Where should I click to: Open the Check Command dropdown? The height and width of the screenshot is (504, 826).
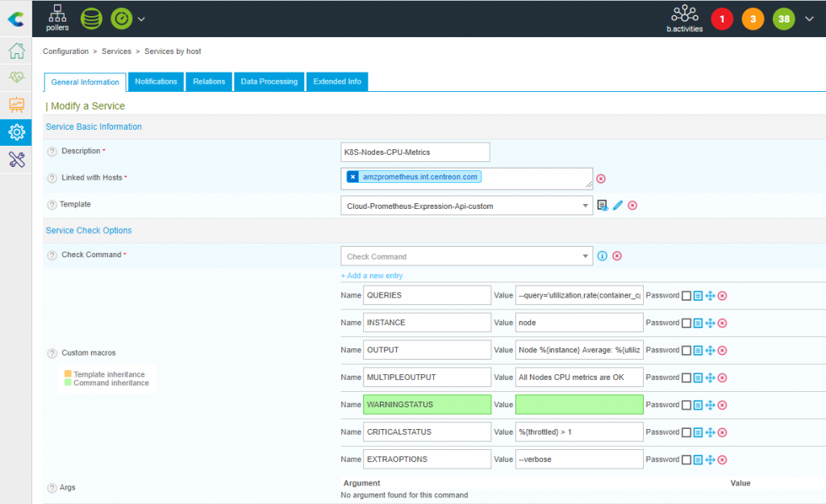tap(466, 256)
